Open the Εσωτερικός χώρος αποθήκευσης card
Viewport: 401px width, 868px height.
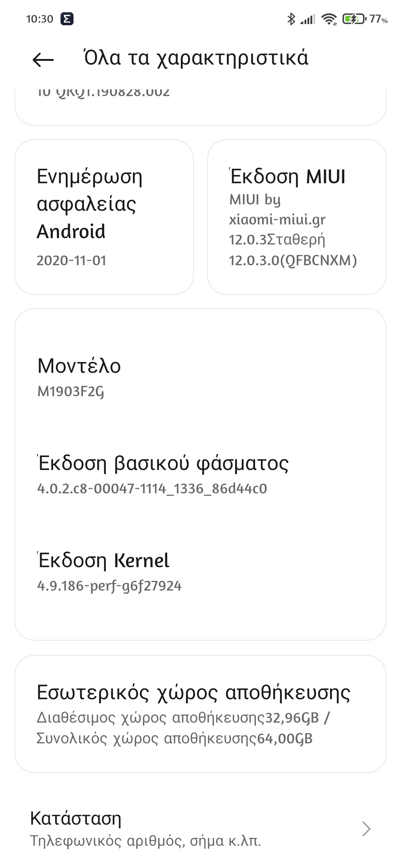click(200, 714)
